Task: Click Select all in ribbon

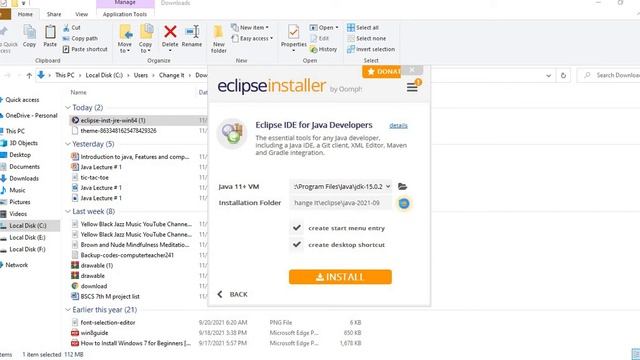Action: click(x=363, y=27)
